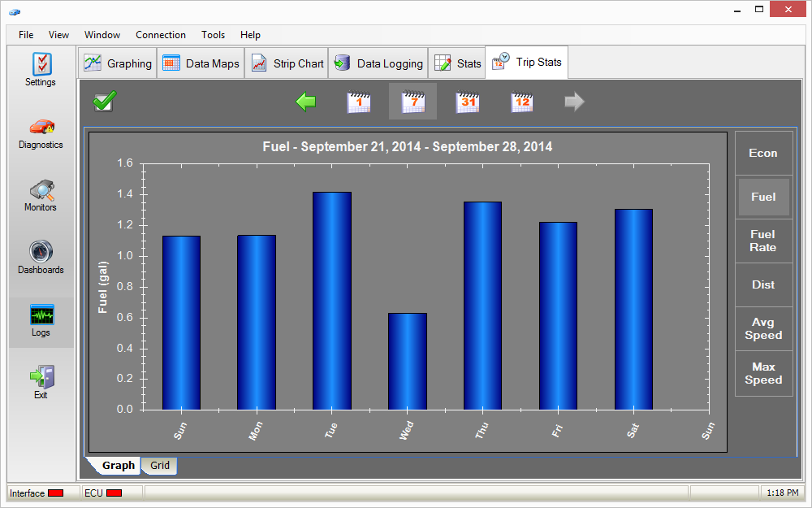Open the Tools menu

pyautogui.click(x=214, y=35)
